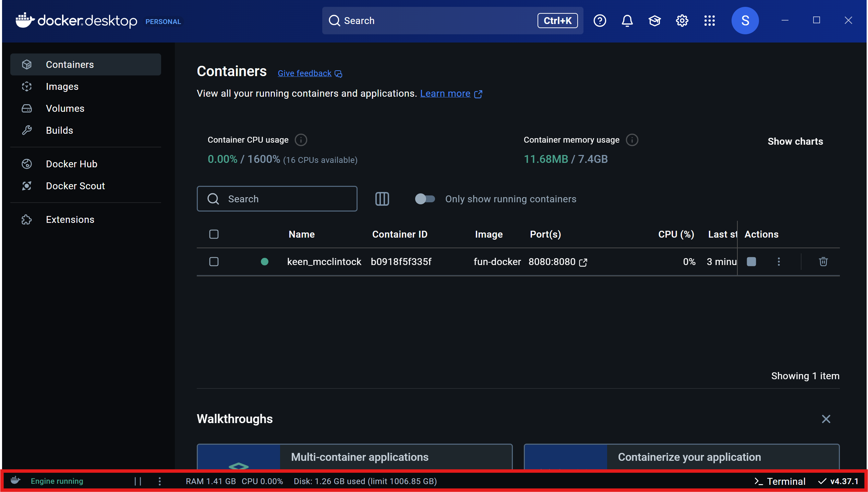Open Docker Scout in sidebar

pos(75,186)
